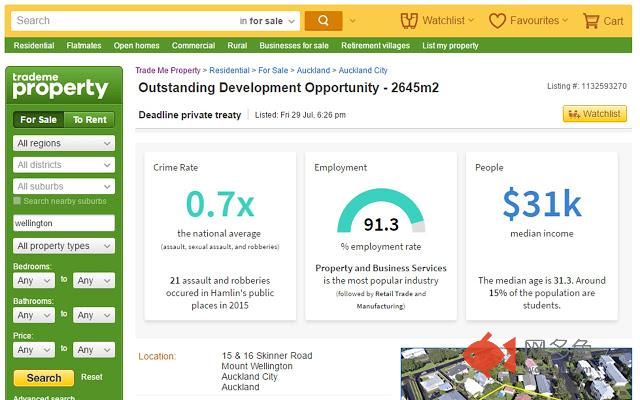The image size is (640, 400).
Task: Follow the Residential breadcrumb link
Action: [x=229, y=70]
